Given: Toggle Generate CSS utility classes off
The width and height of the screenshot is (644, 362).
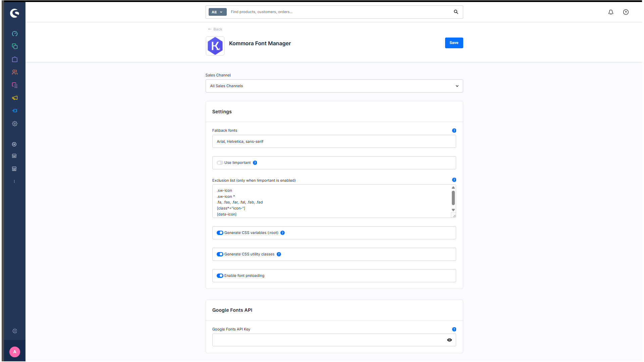Looking at the screenshot, I should (220, 254).
